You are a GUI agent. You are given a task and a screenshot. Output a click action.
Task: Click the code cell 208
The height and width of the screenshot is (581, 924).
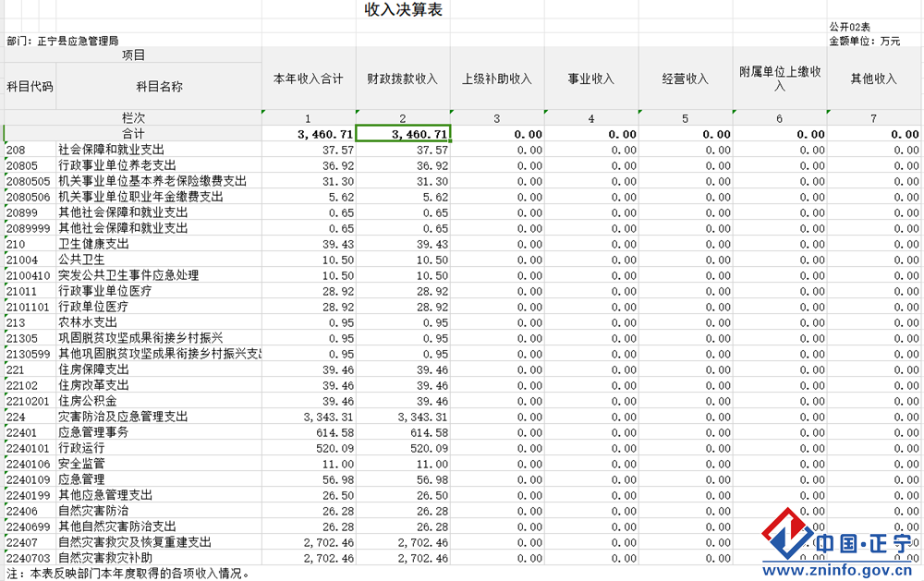[30, 150]
